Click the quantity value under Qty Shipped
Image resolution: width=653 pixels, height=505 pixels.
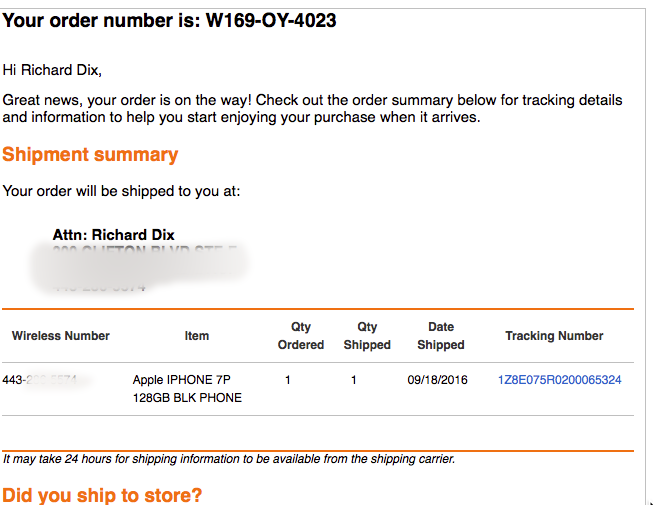click(354, 380)
